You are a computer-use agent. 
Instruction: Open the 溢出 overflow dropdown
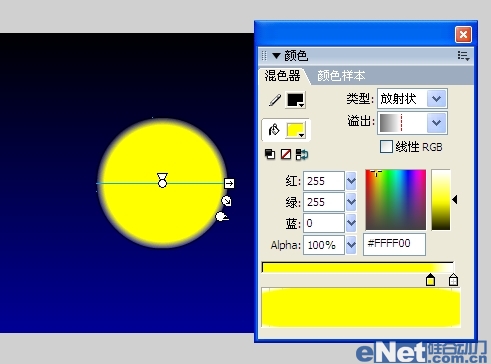coord(437,123)
